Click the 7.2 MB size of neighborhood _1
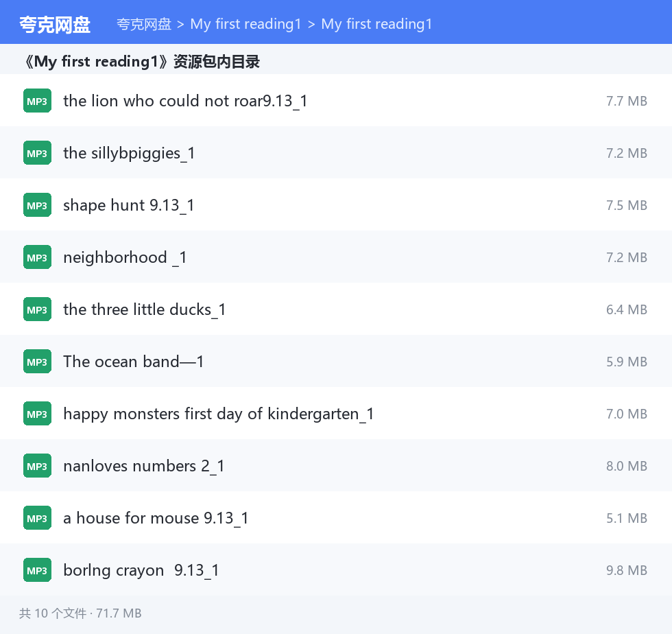The height and width of the screenshot is (634, 672). (x=627, y=258)
